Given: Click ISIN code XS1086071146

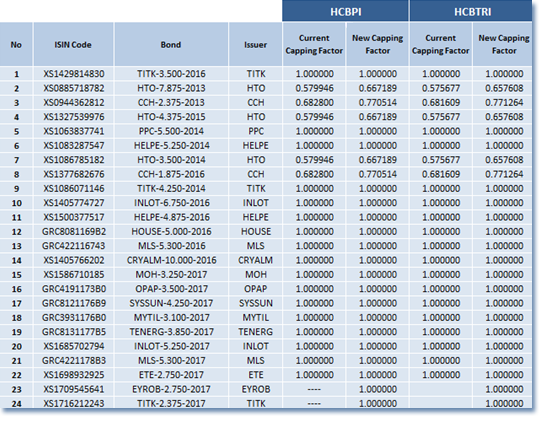Looking at the screenshot, I should [x=74, y=188].
